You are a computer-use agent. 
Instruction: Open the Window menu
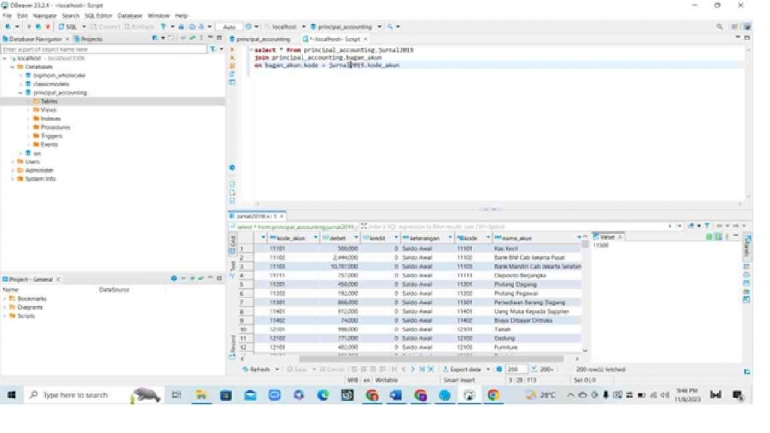coord(159,16)
